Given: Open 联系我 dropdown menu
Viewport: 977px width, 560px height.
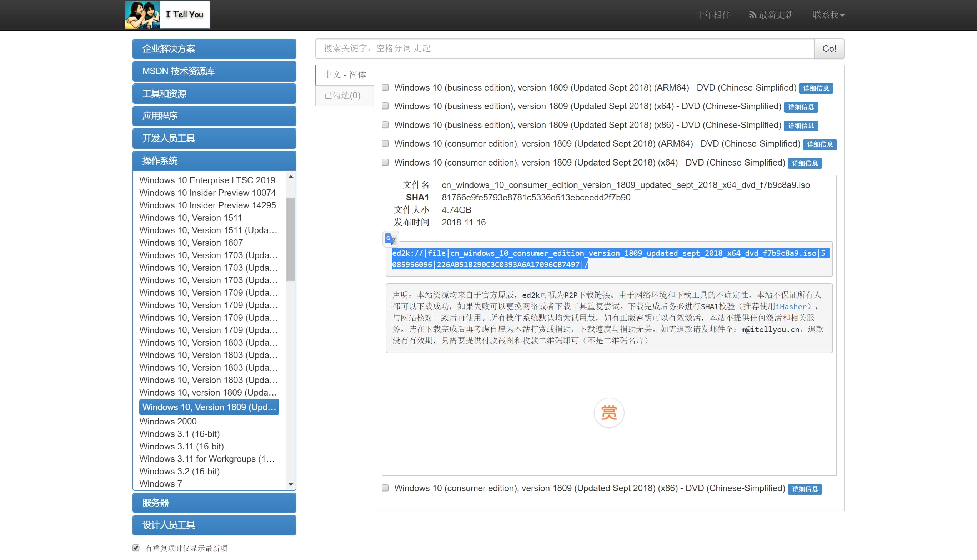Looking at the screenshot, I should [828, 15].
